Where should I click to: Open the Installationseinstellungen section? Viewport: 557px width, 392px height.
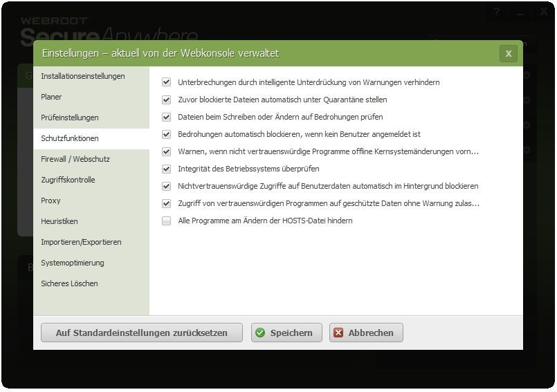coord(83,76)
